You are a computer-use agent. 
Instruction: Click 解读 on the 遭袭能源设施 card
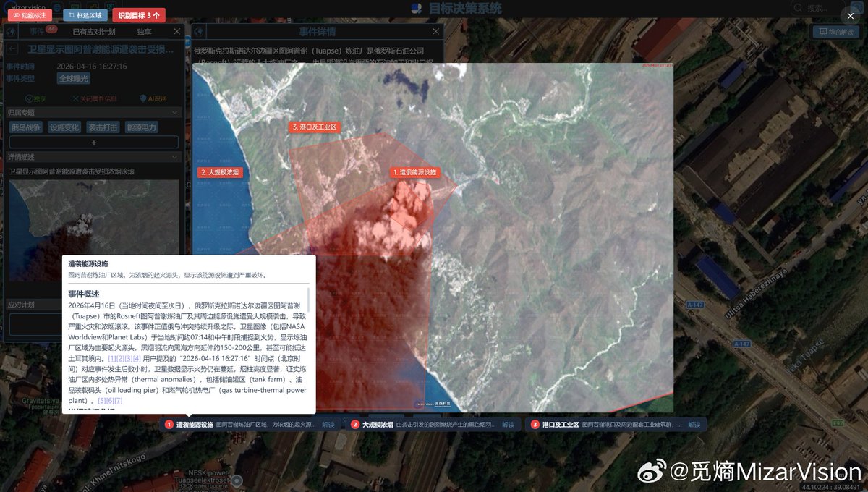pyautogui.click(x=328, y=425)
